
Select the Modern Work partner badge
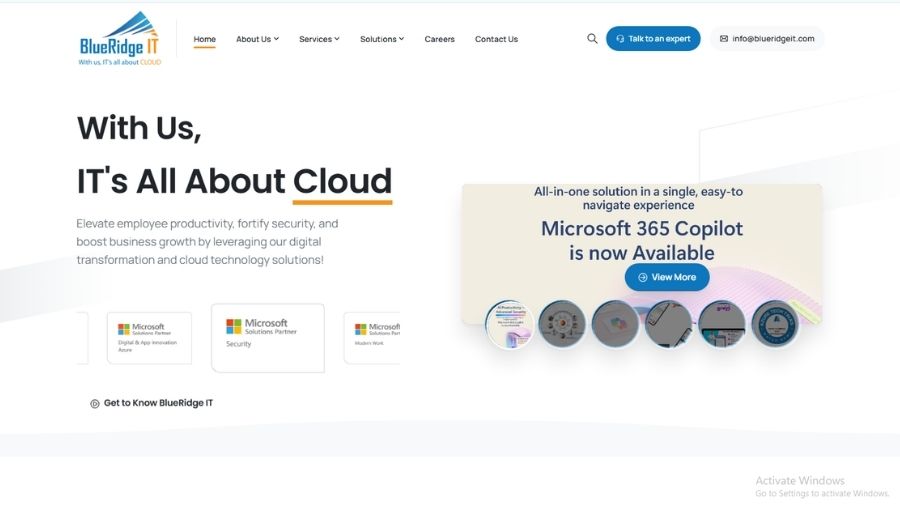(x=372, y=338)
